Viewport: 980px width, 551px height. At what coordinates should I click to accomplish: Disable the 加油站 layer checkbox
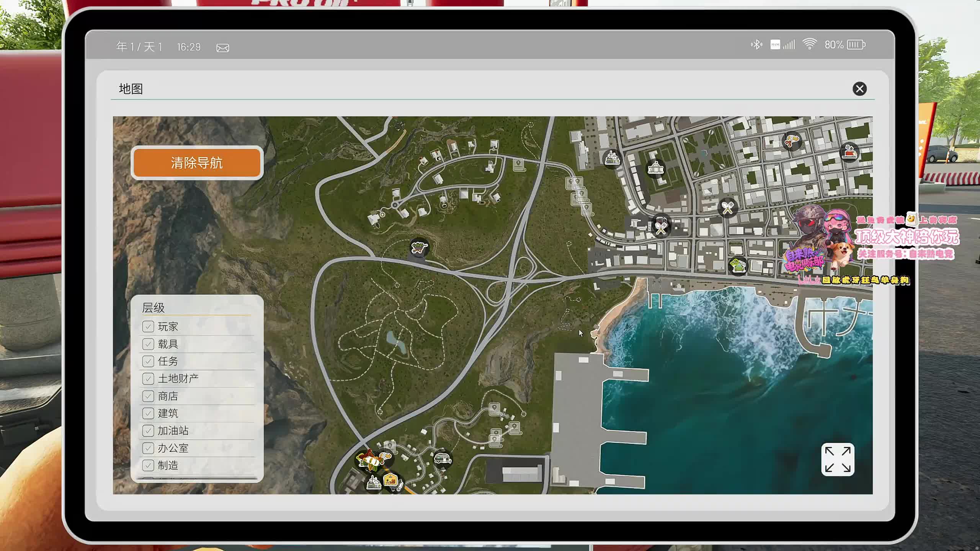[148, 431]
